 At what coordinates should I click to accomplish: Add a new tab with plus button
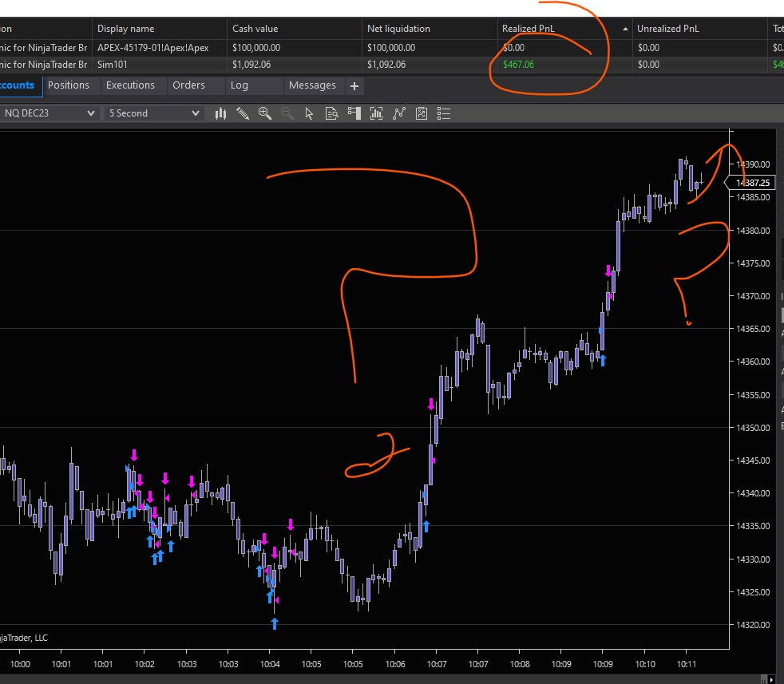click(x=354, y=86)
